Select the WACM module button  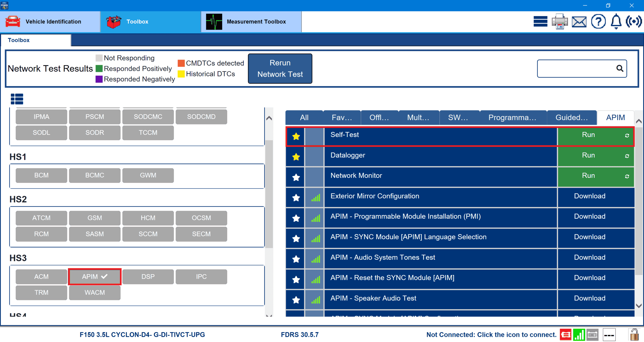point(95,293)
